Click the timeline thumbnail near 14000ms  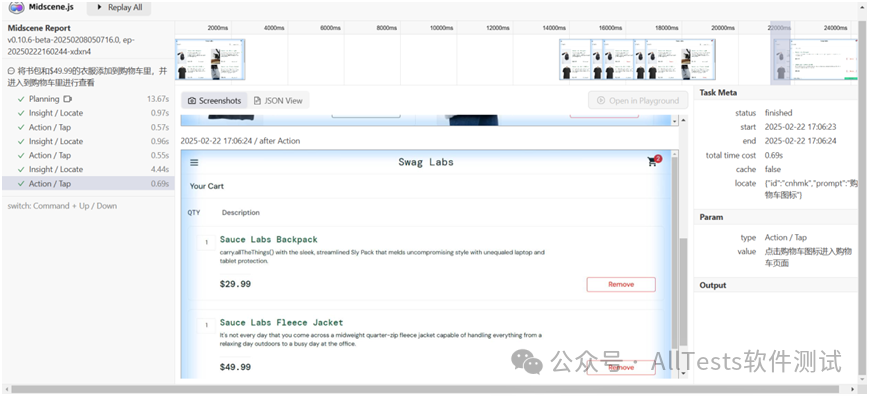tap(574, 59)
